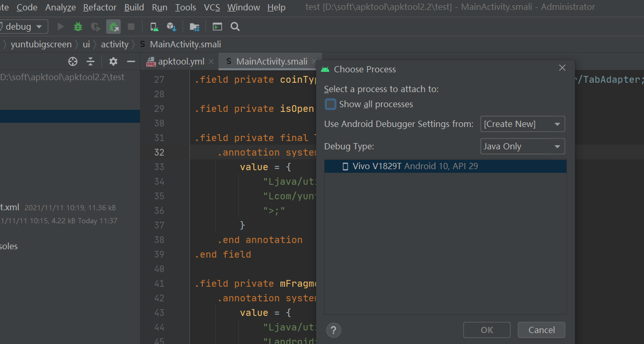Click the Cancel button in Choose Process
This screenshot has width=644, height=344.
click(x=541, y=330)
